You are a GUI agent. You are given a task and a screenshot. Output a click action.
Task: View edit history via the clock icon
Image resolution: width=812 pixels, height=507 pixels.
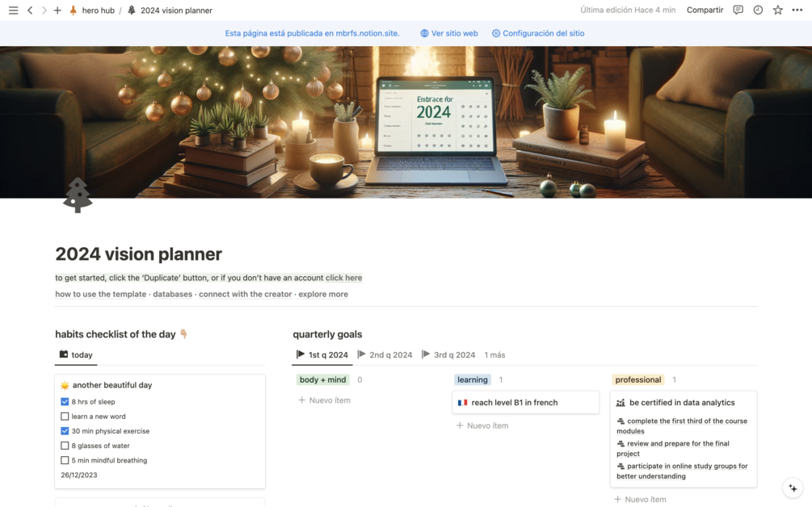coord(757,10)
